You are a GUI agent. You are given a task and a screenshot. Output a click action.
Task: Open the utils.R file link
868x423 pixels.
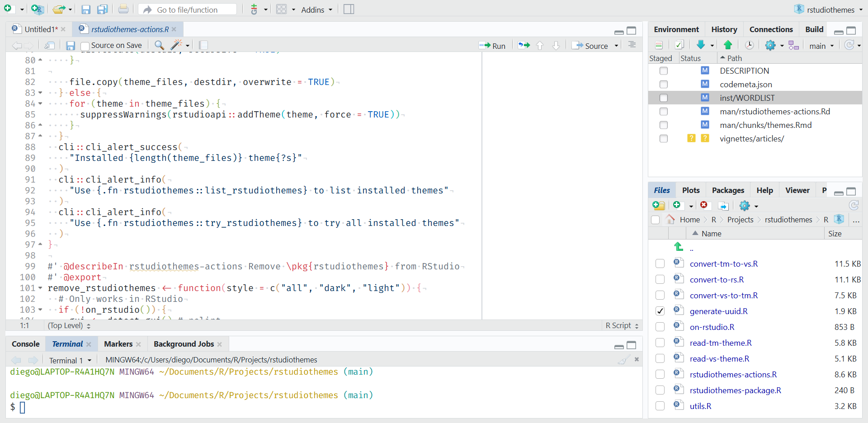coord(700,406)
